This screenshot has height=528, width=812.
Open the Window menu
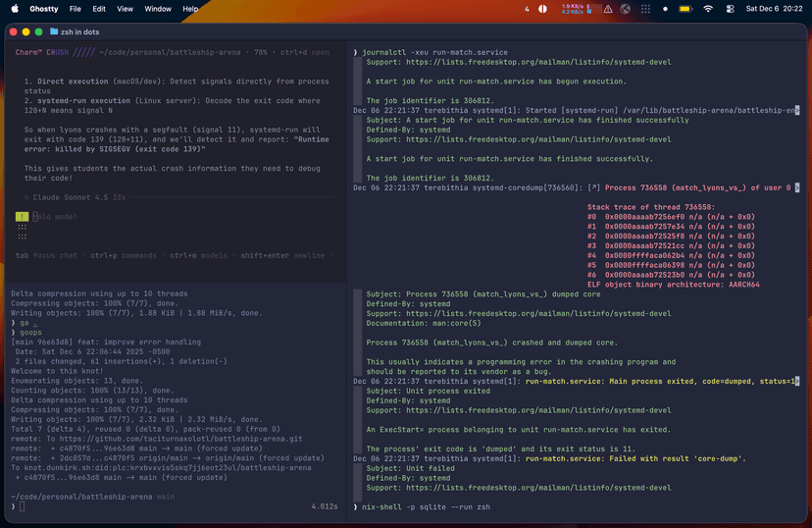158,9
